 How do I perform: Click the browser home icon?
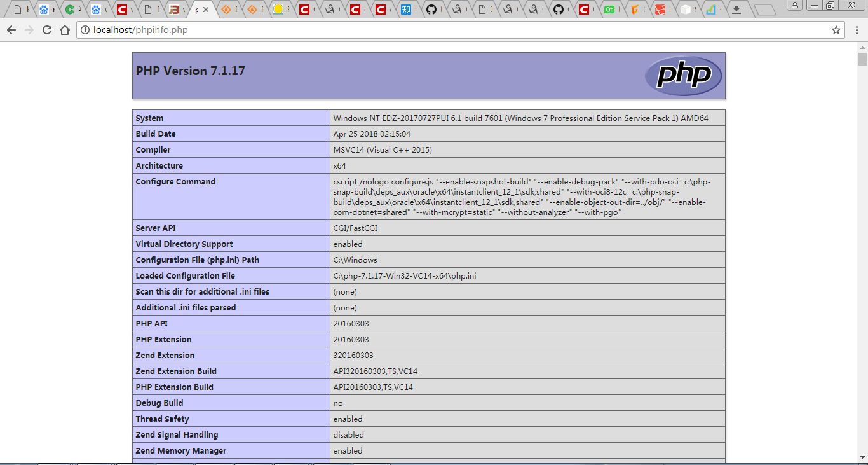point(65,29)
